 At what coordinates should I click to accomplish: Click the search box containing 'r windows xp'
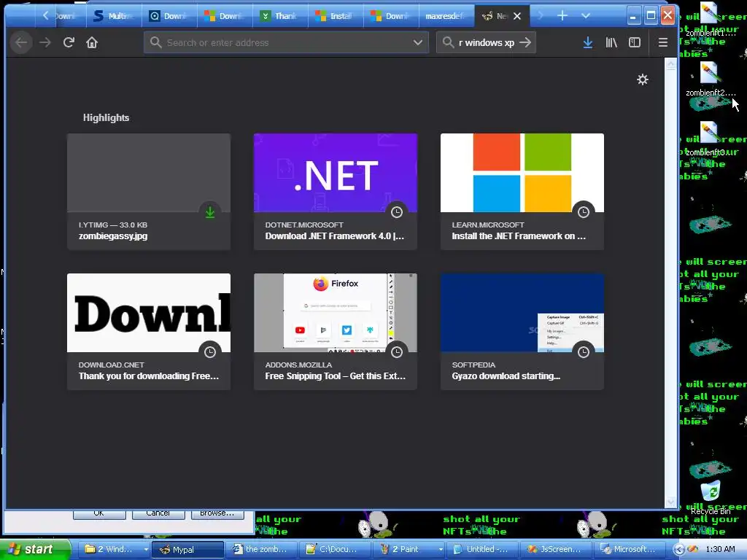click(486, 42)
